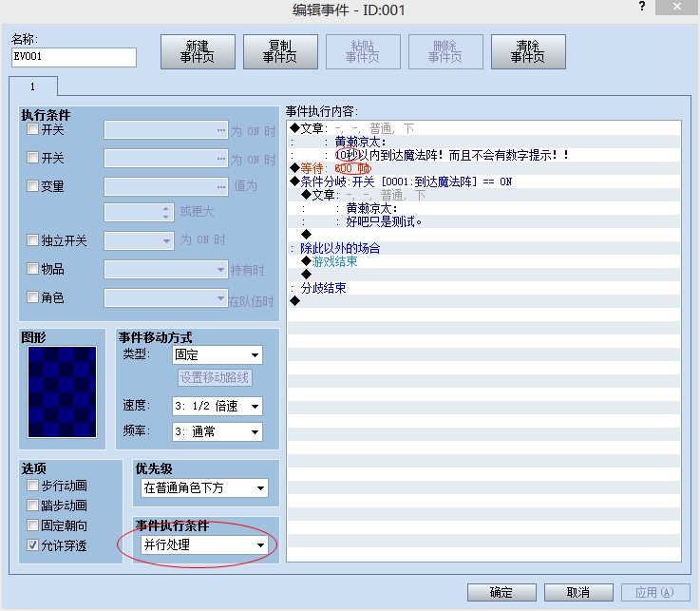This screenshot has width=700, height=611.
Task: Confirm with the 确定 button
Action: 501,592
